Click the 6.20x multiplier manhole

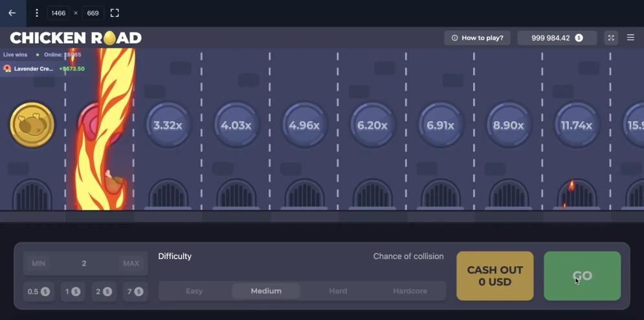(372, 125)
